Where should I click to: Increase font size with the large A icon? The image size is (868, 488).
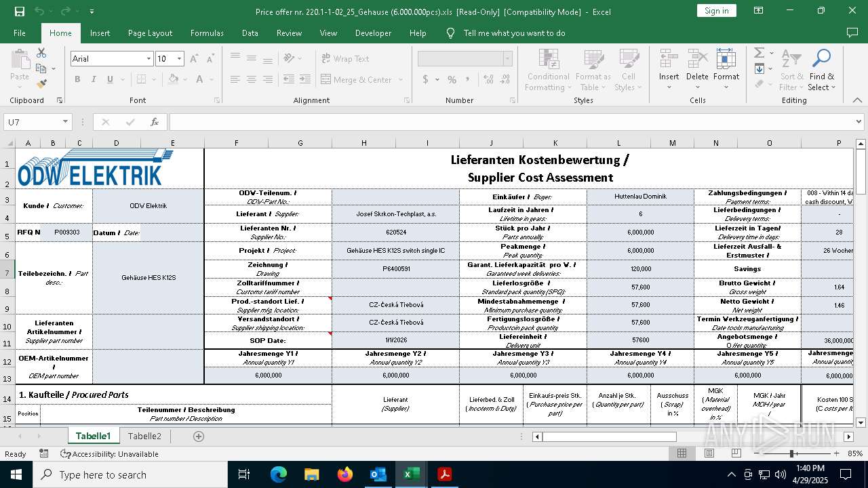click(194, 59)
